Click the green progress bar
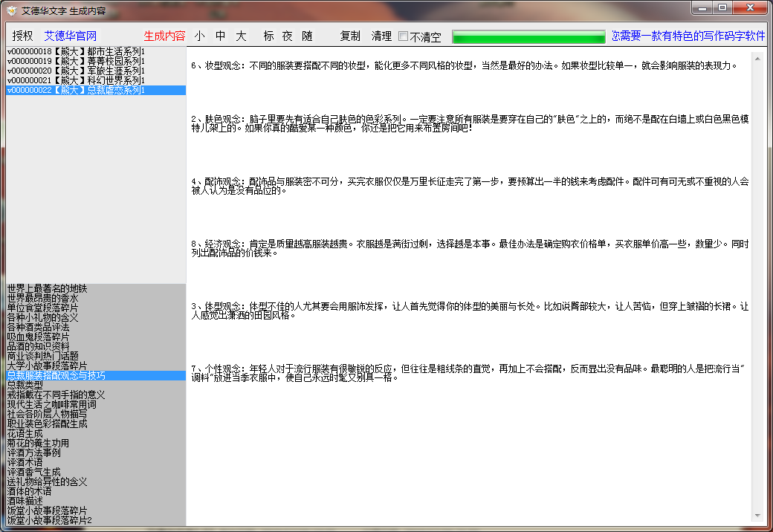The height and width of the screenshot is (532, 773). [x=528, y=37]
